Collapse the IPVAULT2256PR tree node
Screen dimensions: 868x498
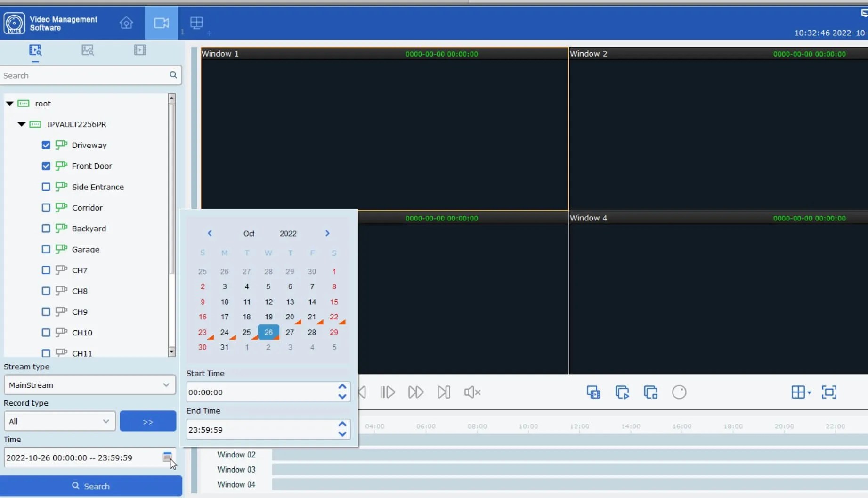[x=22, y=124]
